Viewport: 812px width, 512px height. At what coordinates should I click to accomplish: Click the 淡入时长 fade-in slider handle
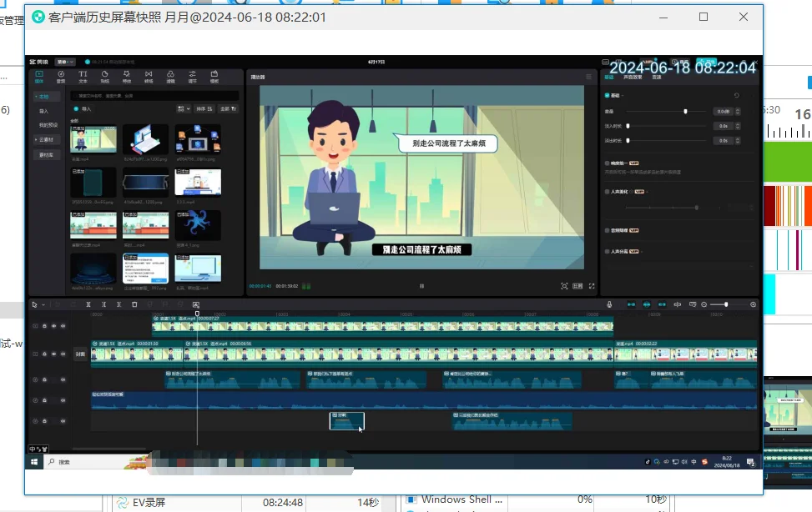coord(628,126)
